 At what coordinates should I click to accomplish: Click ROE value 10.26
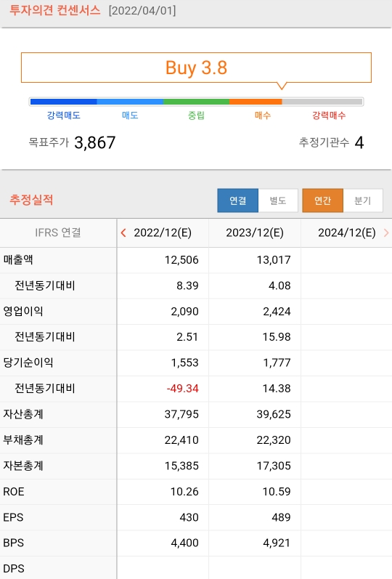(184, 492)
